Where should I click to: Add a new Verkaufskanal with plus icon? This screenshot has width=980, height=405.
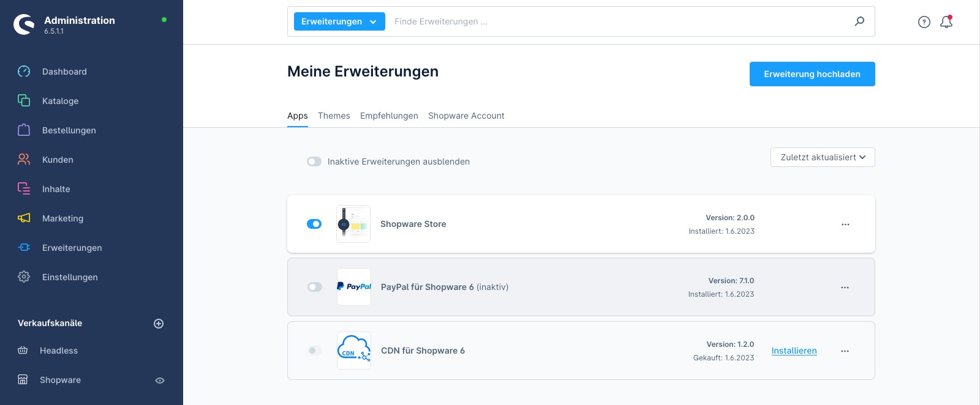[159, 324]
